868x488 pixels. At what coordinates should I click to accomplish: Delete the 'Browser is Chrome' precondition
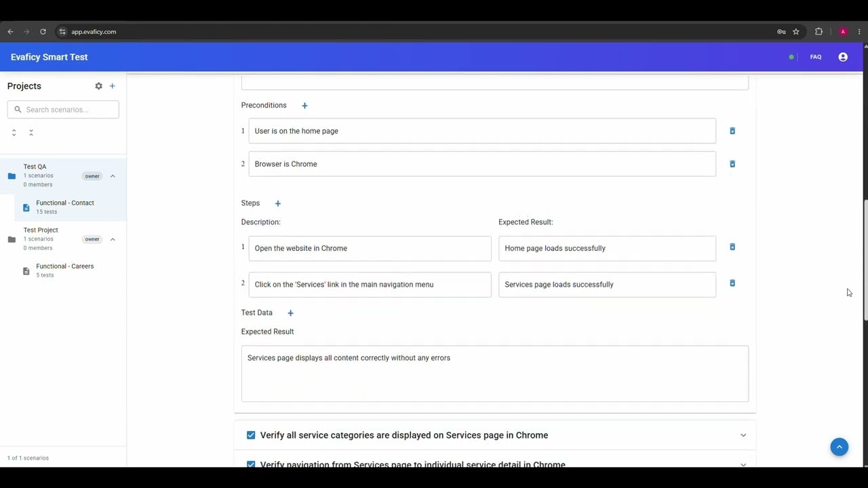732,164
